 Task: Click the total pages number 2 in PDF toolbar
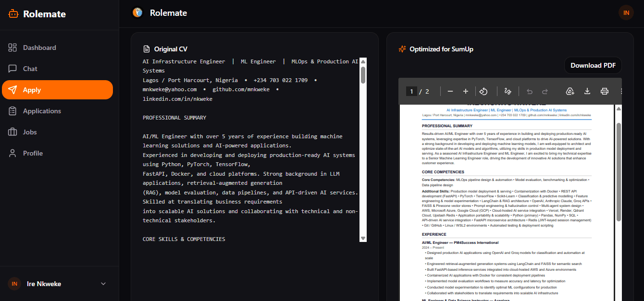[427, 91]
